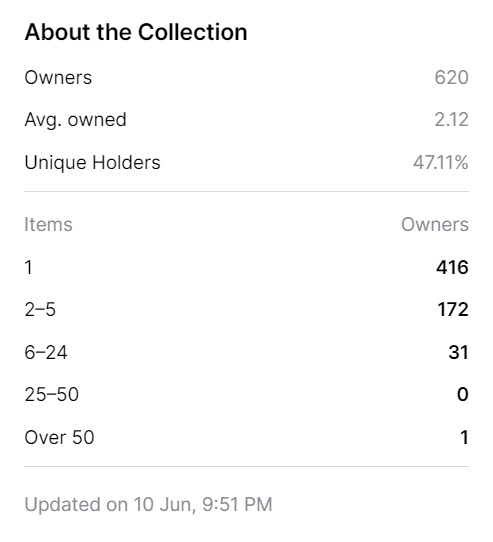Click the 1 owner value for Over 50

464,437
